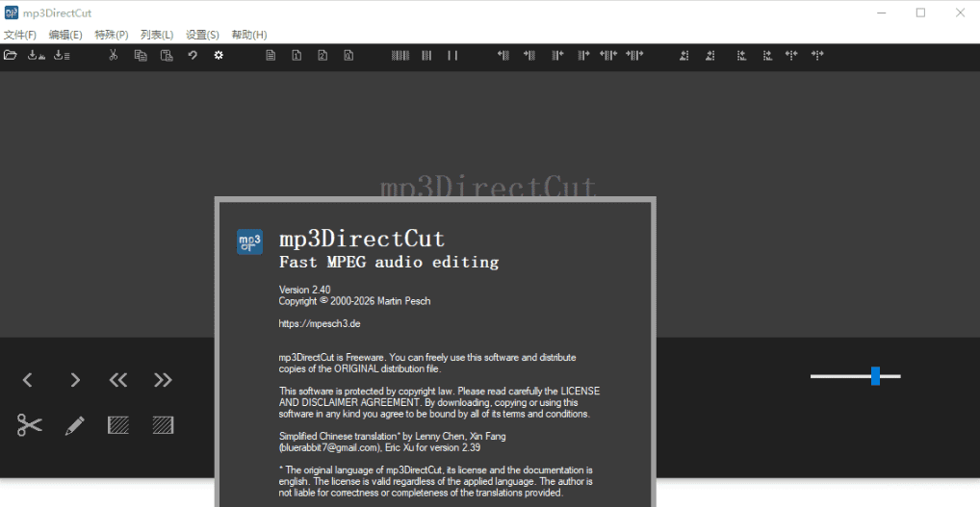
Task: Open the 帮助(H) menu
Action: click(x=248, y=35)
